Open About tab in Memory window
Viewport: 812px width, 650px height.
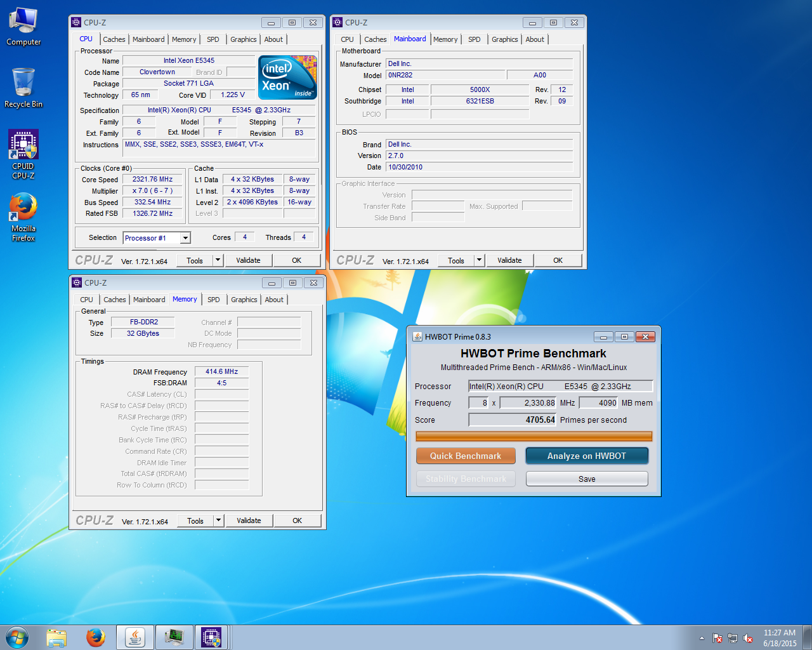tap(274, 300)
